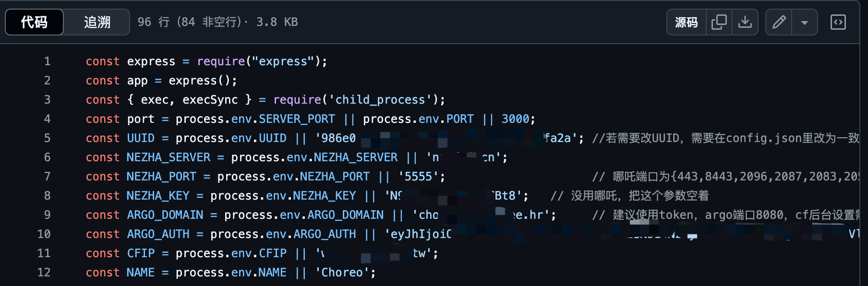Image resolution: width=868 pixels, height=286 pixels.
Task: Click line number 10 in gutter
Action: coord(44,234)
